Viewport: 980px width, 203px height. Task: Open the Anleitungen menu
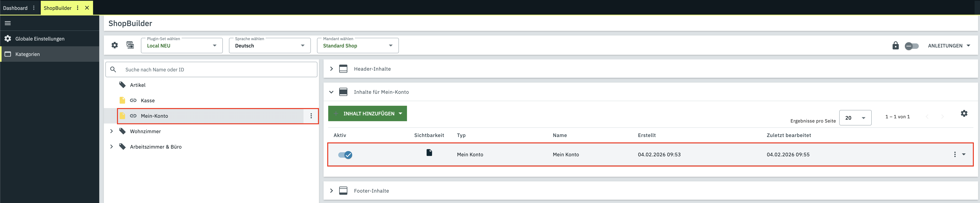[949, 46]
